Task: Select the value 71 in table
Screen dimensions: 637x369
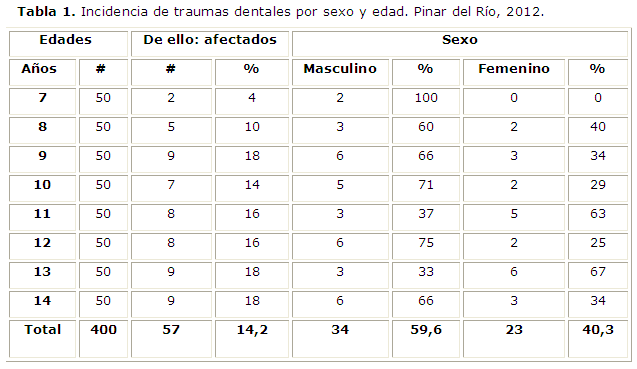Action: click(426, 188)
